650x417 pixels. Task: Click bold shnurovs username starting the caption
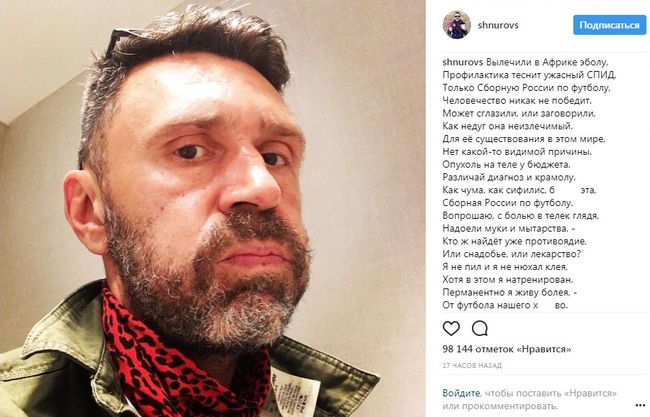[x=463, y=62]
